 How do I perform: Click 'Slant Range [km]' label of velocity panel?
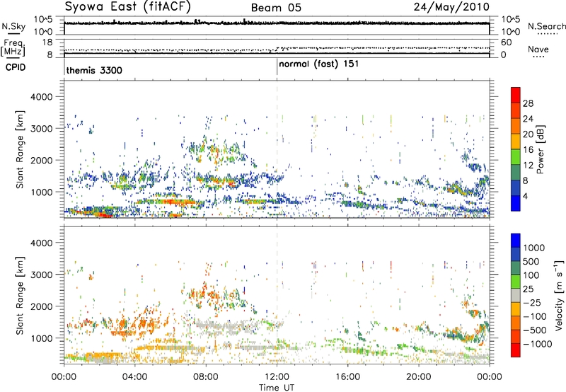pyautogui.click(x=20, y=295)
